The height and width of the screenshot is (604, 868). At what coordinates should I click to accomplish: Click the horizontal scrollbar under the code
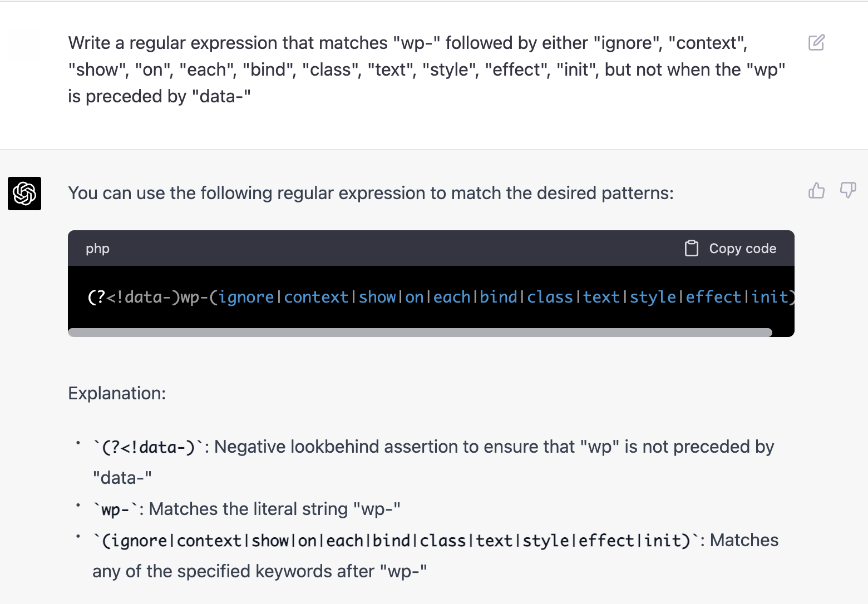tap(420, 332)
